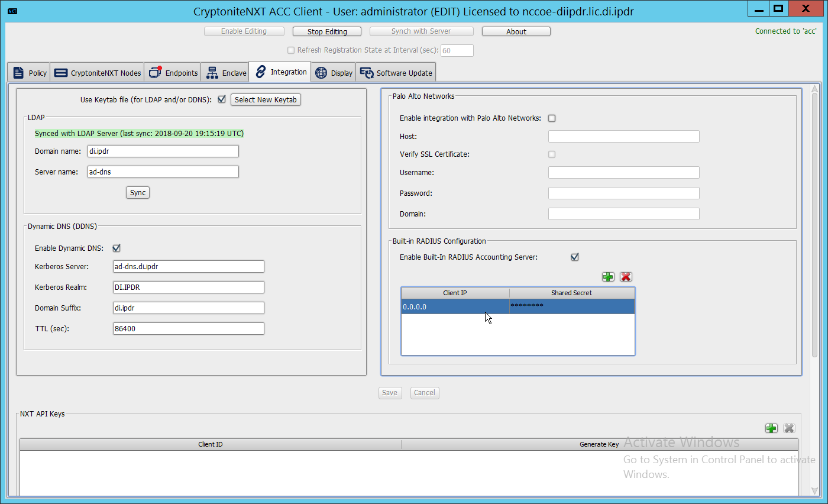
Task: Click the Shared Secret column header
Action: point(572,293)
